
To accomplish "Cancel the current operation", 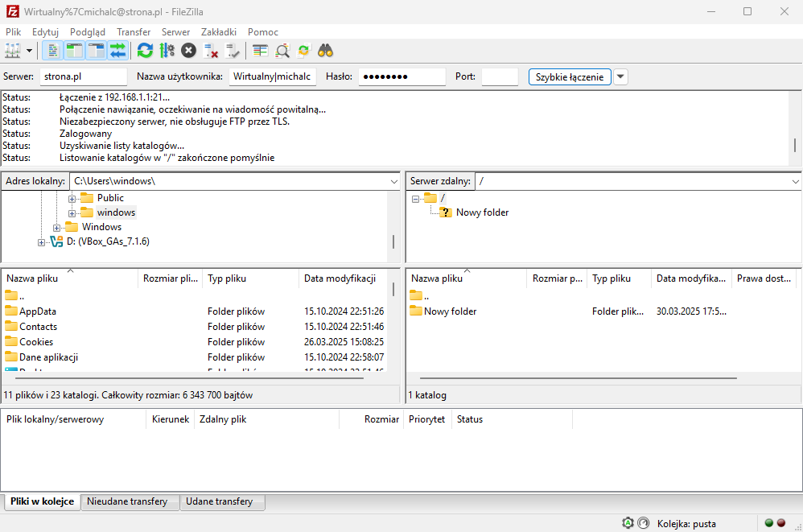I will (x=188, y=51).
